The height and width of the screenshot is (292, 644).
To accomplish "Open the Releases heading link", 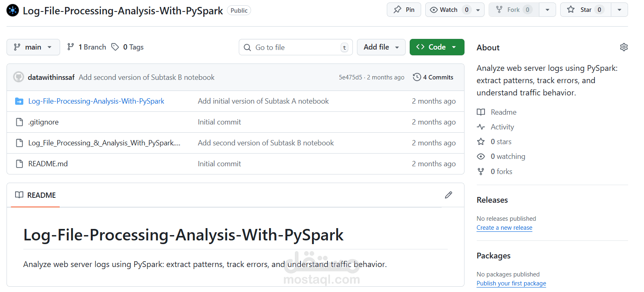I will [492, 200].
